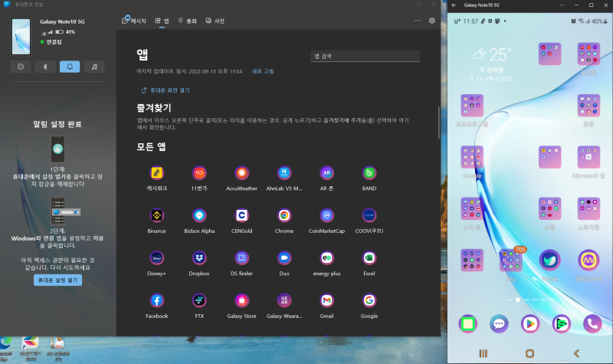This screenshot has height=364, width=613.
Task: Switch to the 메시지 tab
Action: click(x=133, y=21)
